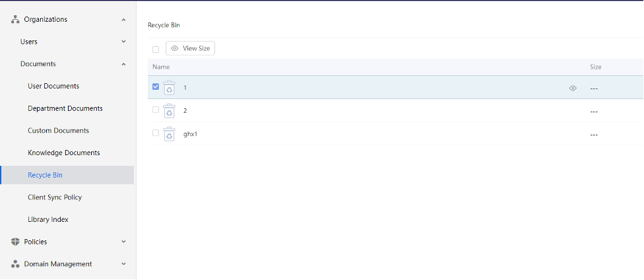Click the Domain Management icon

coord(15,264)
